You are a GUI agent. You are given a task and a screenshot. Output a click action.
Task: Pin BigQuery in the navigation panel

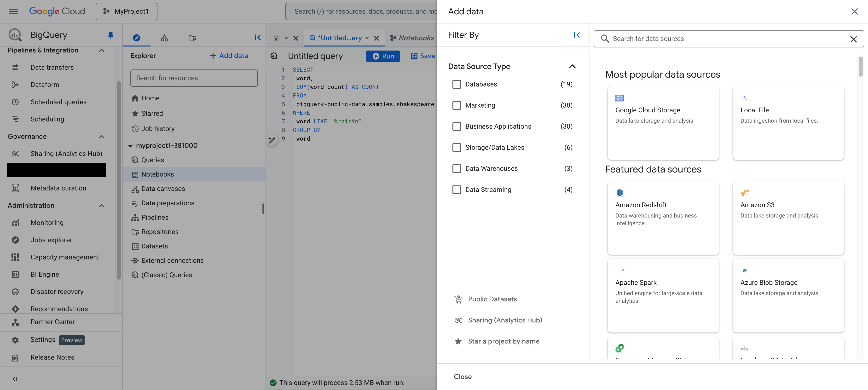tap(110, 35)
